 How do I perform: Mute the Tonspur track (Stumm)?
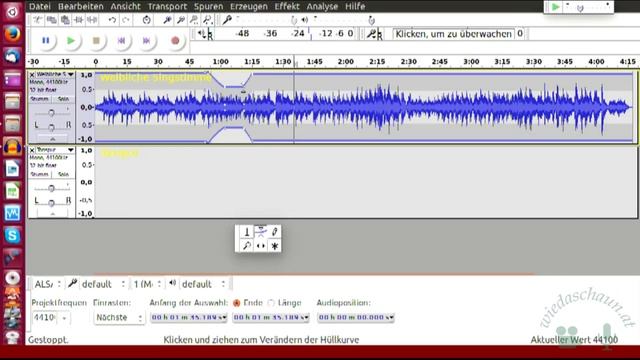tap(40, 174)
